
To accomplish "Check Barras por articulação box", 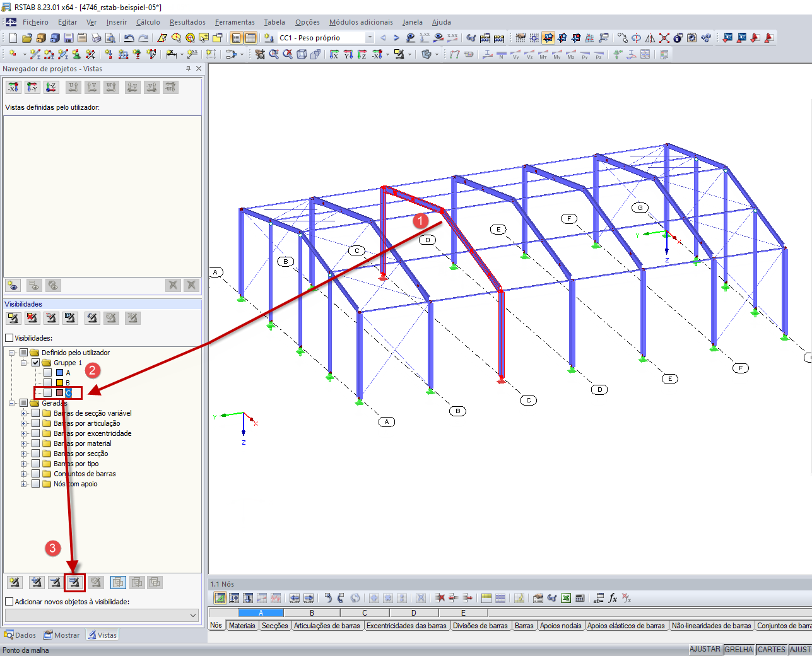I will click(36, 423).
